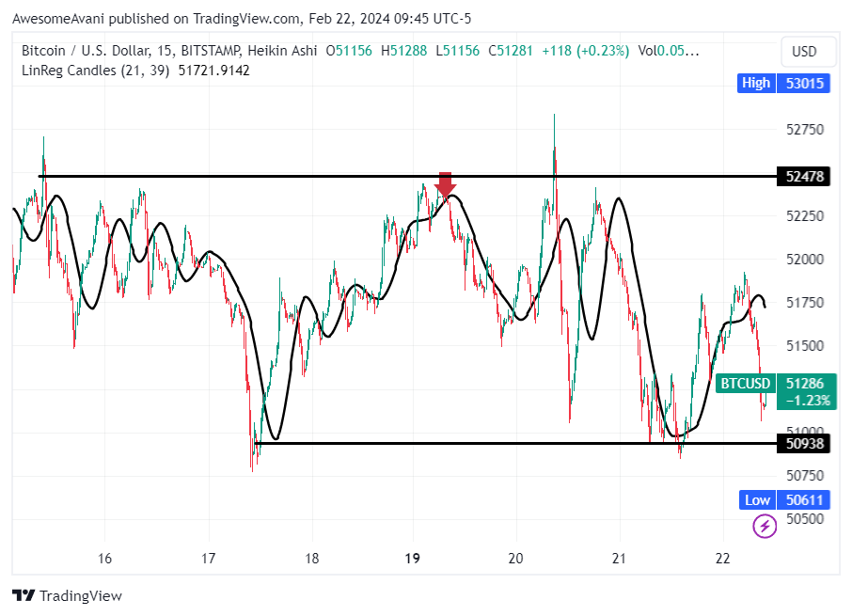Click bold date 19 on the time axis
This screenshot has height=616, width=852.
pyautogui.click(x=413, y=559)
